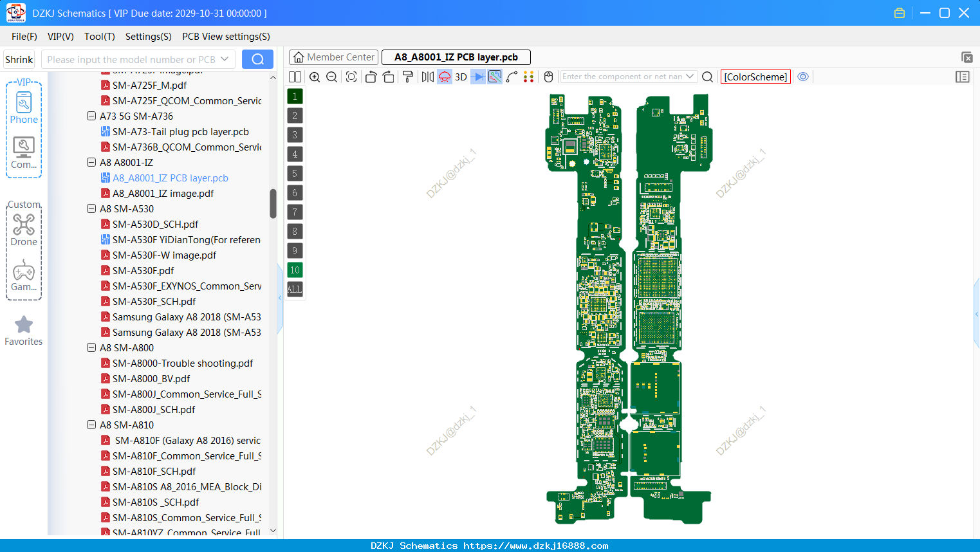
Task: Open SM-A73-Tail plug pcb layer.pcb
Action: click(180, 132)
